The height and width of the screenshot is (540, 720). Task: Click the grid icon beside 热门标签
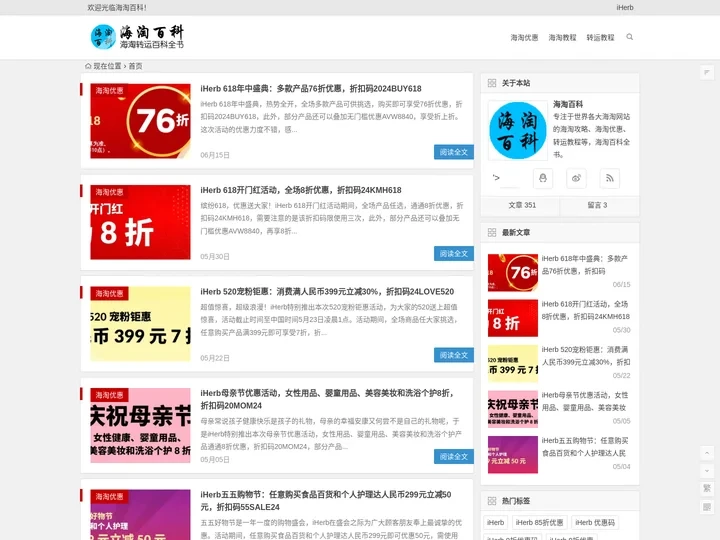tap(492, 501)
